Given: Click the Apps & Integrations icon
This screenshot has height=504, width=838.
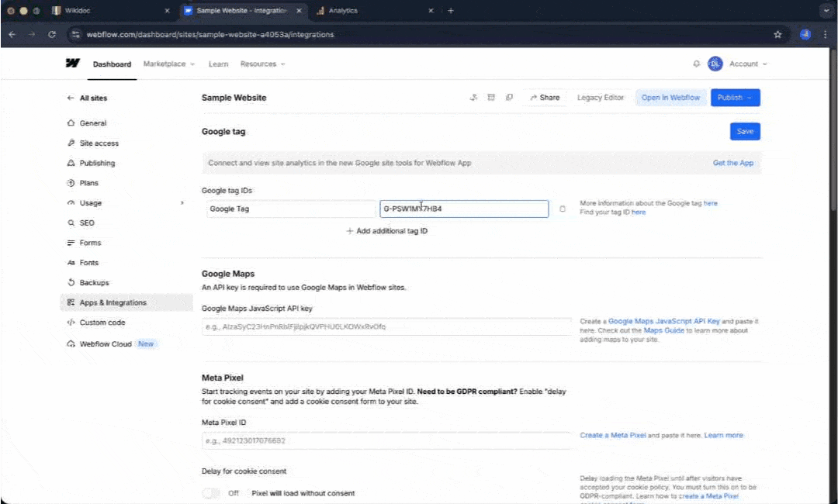Looking at the screenshot, I should tap(71, 302).
